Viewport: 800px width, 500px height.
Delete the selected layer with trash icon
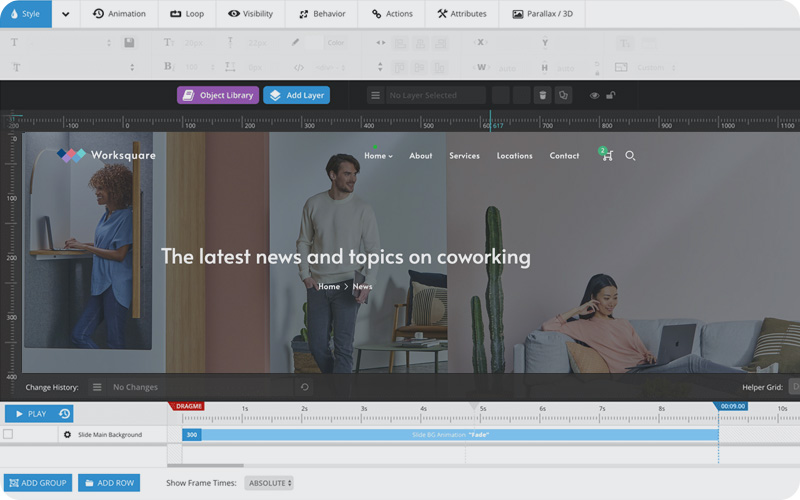pyautogui.click(x=543, y=95)
